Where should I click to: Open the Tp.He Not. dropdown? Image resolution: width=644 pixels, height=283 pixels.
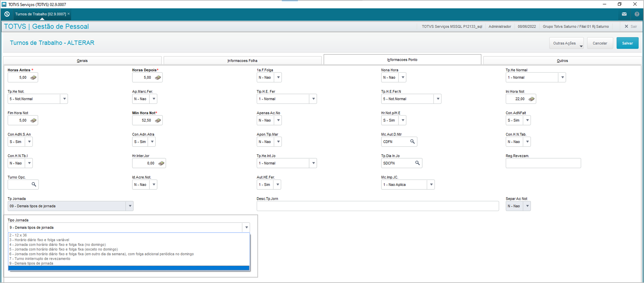64,99
